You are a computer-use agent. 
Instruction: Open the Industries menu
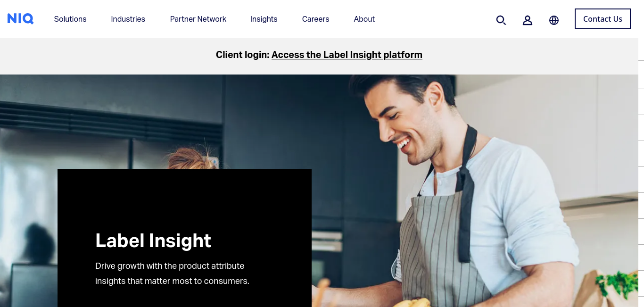128,19
